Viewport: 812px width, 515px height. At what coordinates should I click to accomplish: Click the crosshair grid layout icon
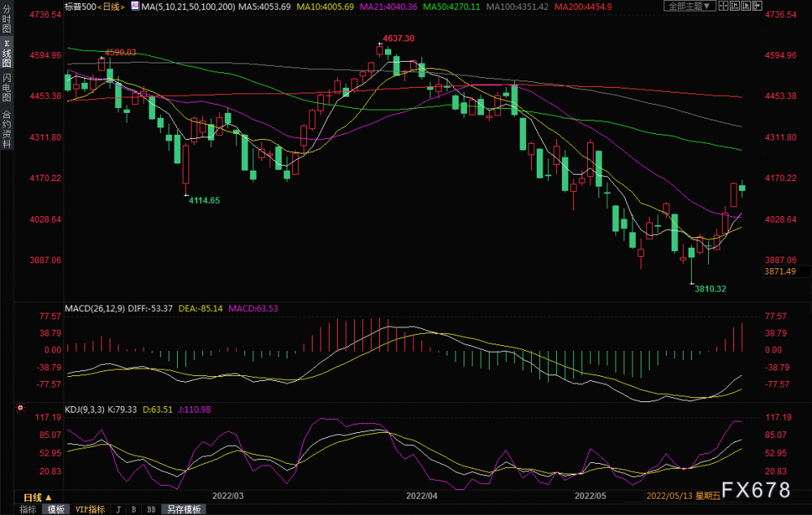(723, 6)
